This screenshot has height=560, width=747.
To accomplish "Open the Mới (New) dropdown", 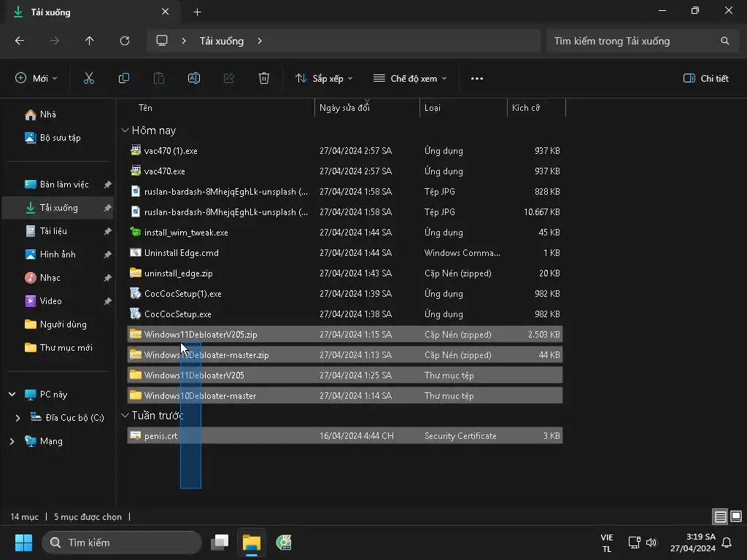I will pos(36,78).
